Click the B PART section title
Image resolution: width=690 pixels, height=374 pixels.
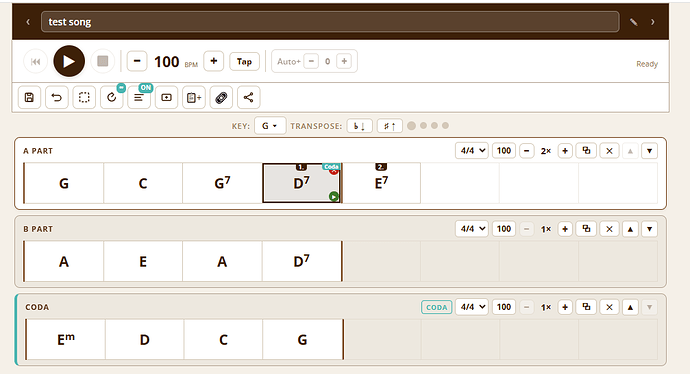38,229
